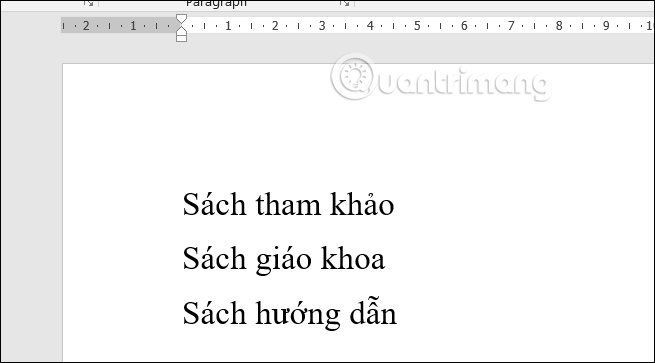Click the ruler at the 8 mark

pos(559,26)
